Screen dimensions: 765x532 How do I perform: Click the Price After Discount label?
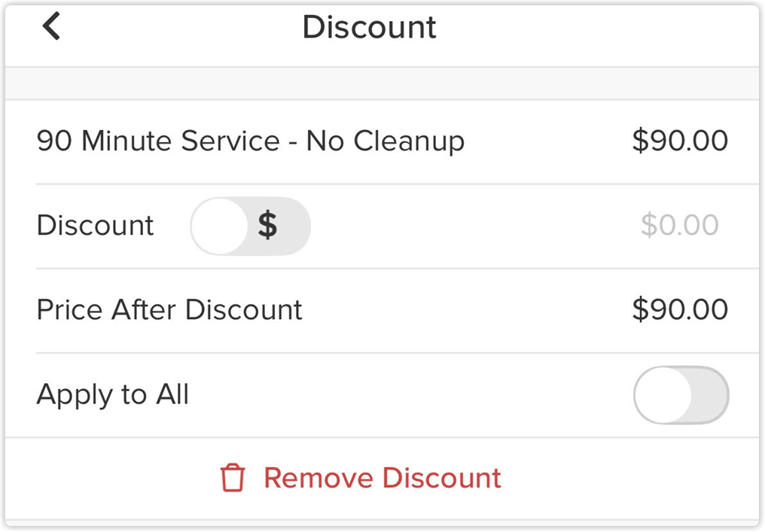pos(169,309)
